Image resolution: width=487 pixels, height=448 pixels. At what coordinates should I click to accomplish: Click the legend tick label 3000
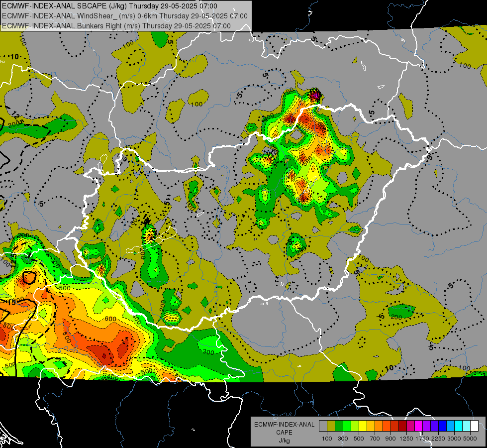click(x=454, y=439)
